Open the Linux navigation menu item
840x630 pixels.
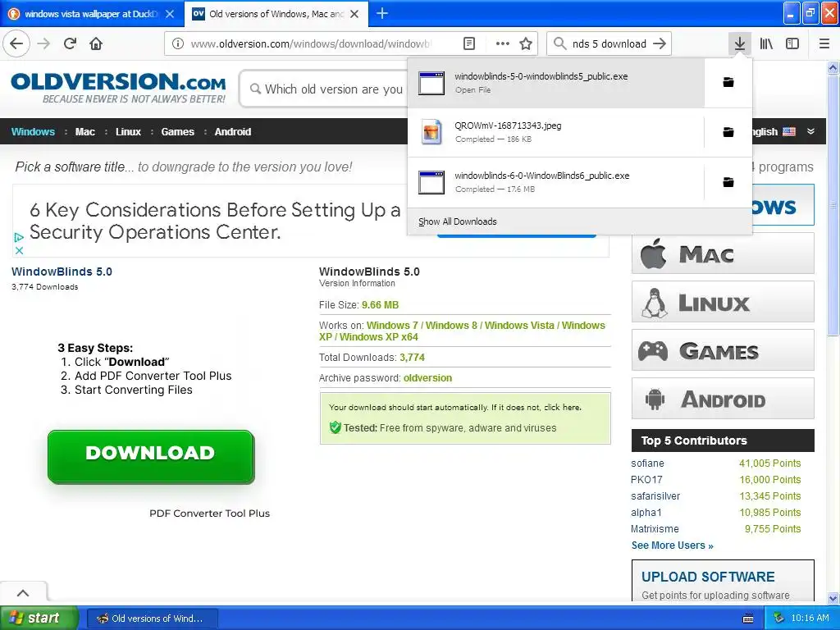point(128,132)
